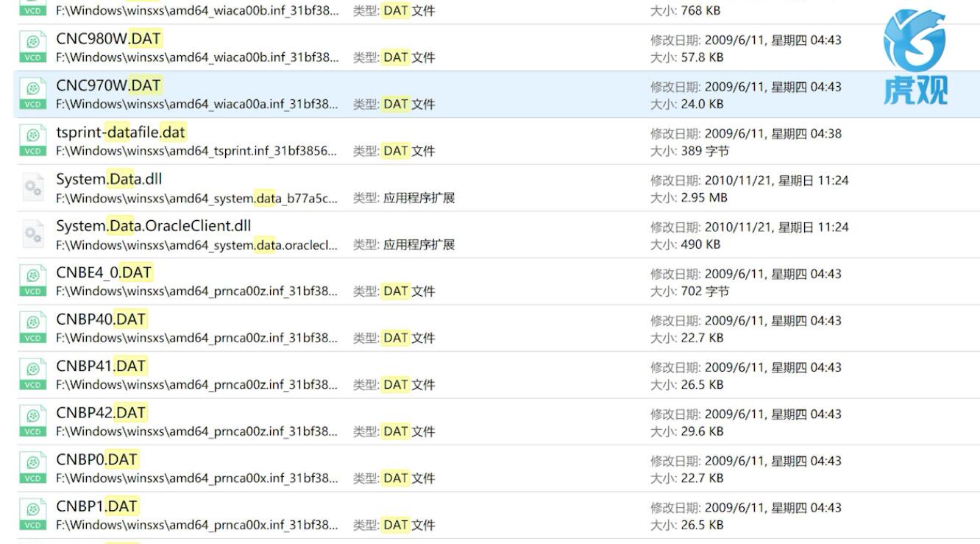Click the System.Data.dll gear icon

pyautogui.click(x=32, y=188)
